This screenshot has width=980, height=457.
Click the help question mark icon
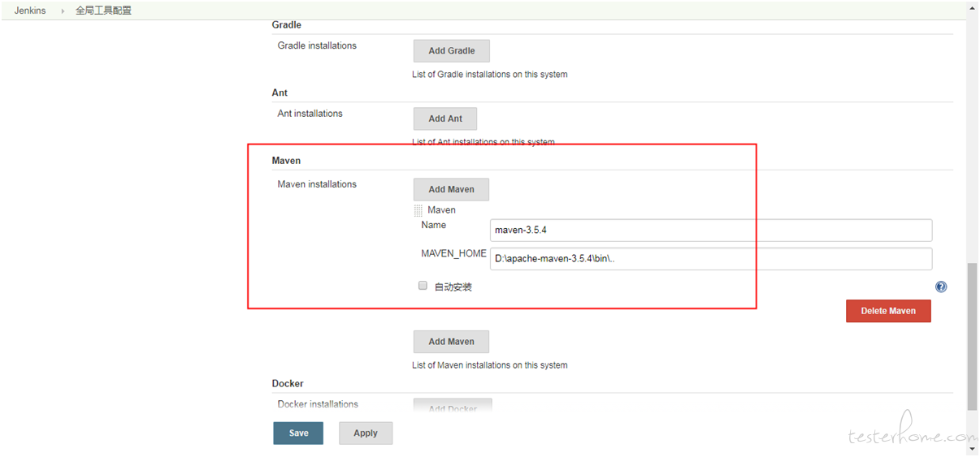pyautogui.click(x=941, y=287)
